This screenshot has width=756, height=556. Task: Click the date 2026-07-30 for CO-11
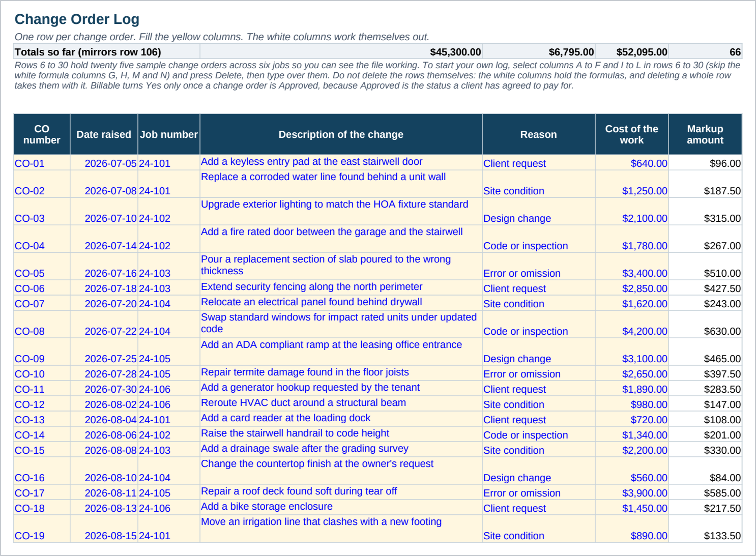[x=104, y=389]
